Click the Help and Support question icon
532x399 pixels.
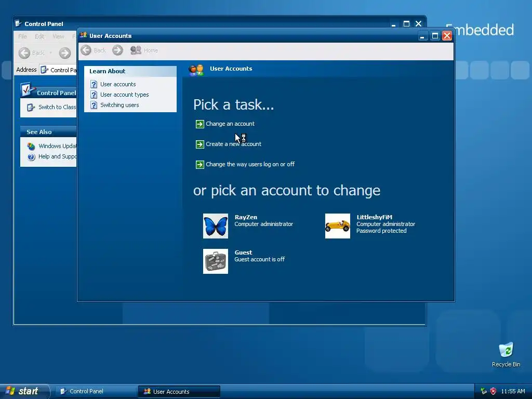(x=31, y=157)
